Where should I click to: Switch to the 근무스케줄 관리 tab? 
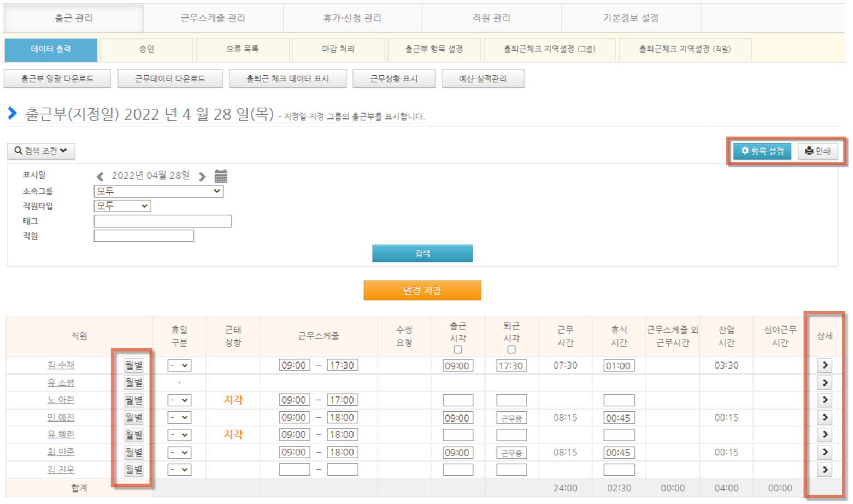click(x=213, y=18)
